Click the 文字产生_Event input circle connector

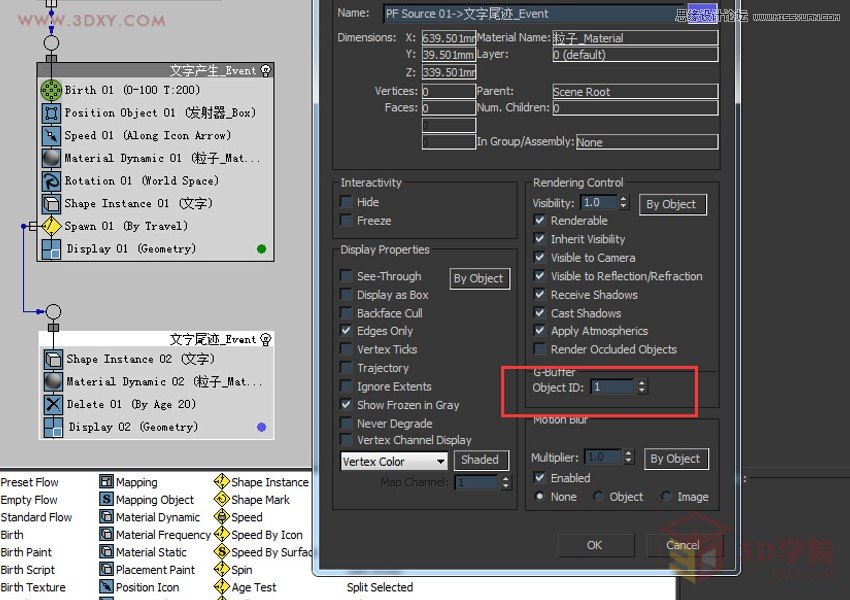tap(51, 43)
